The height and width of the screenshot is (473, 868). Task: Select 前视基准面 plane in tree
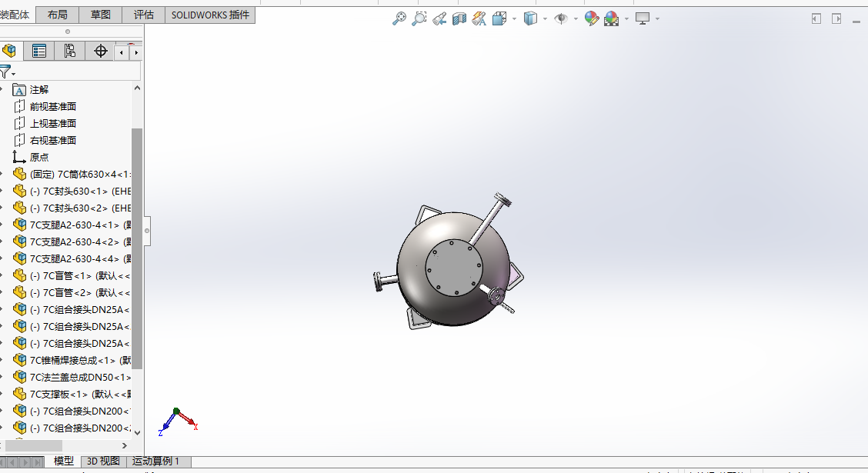(52, 106)
